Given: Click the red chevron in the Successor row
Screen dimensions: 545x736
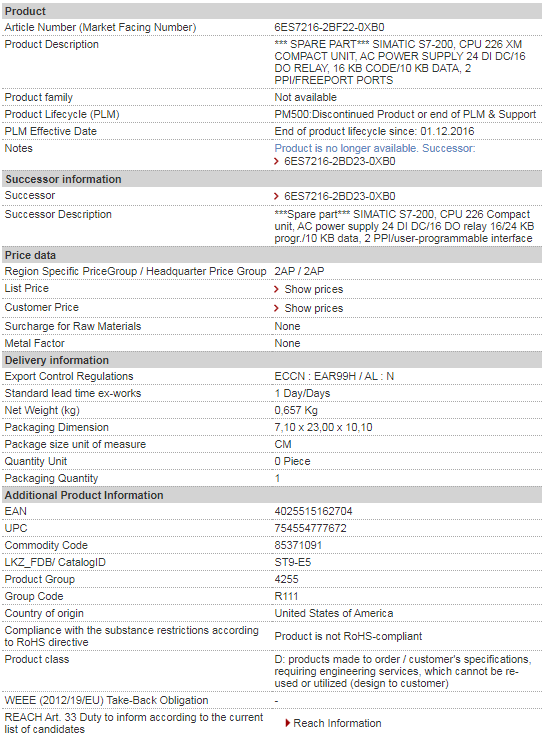Looking at the screenshot, I should tap(276, 196).
